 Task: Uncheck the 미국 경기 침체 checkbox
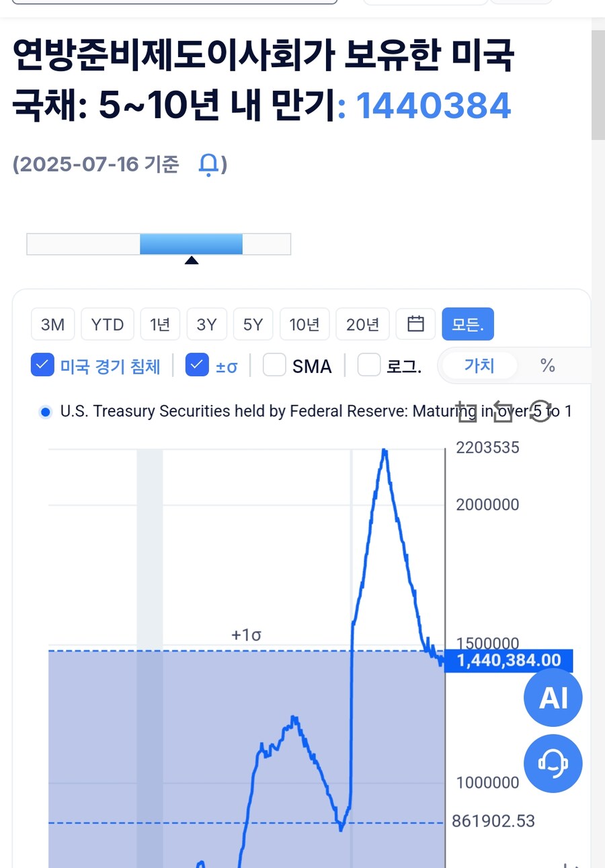[x=42, y=365]
